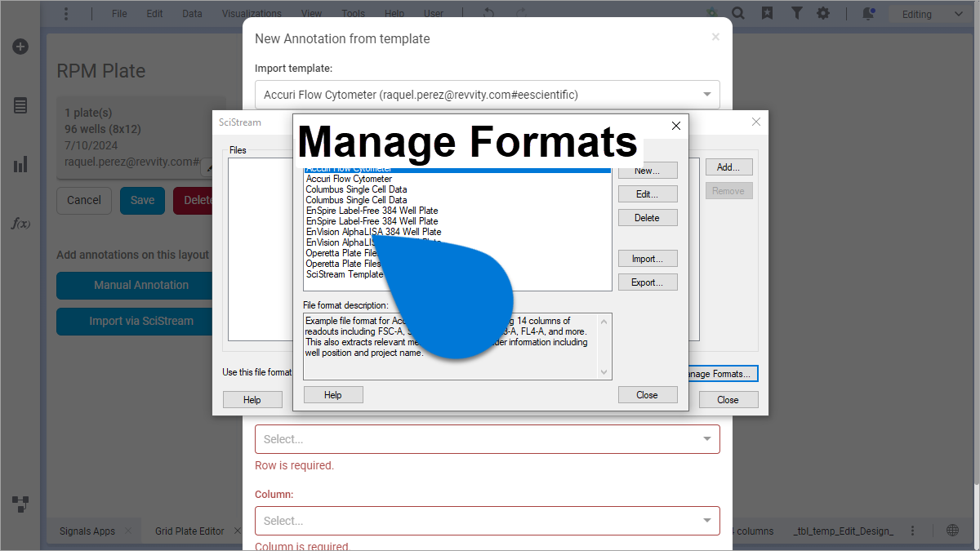Open the Column Select dropdown

(x=487, y=521)
